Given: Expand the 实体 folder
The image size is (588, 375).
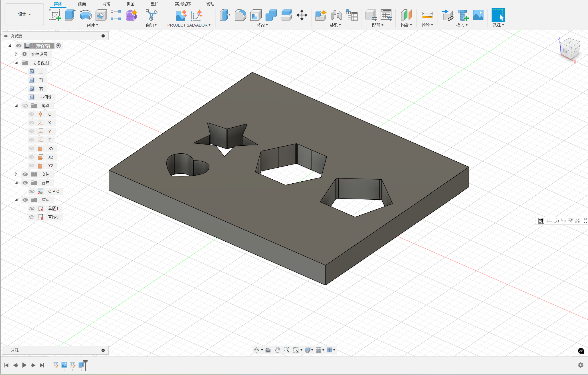Looking at the screenshot, I should (16, 174).
